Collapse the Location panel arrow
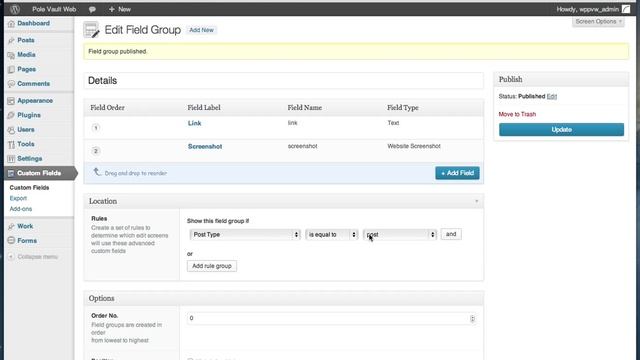The width and height of the screenshot is (640, 360). pyautogui.click(x=476, y=201)
